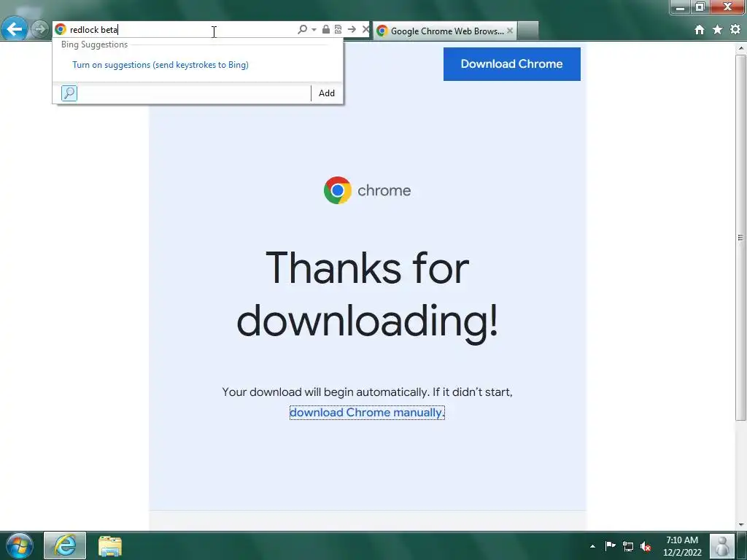Open Windows Explorer from taskbar
This screenshot has width=747, height=560.
[110, 545]
